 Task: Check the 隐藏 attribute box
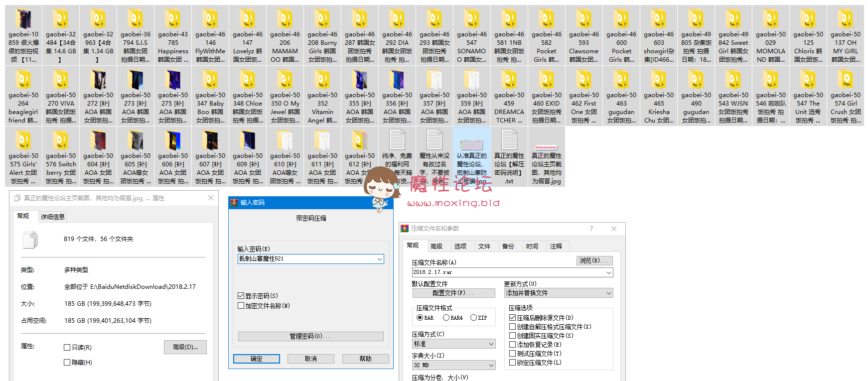pyautogui.click(x=67, y=363)
